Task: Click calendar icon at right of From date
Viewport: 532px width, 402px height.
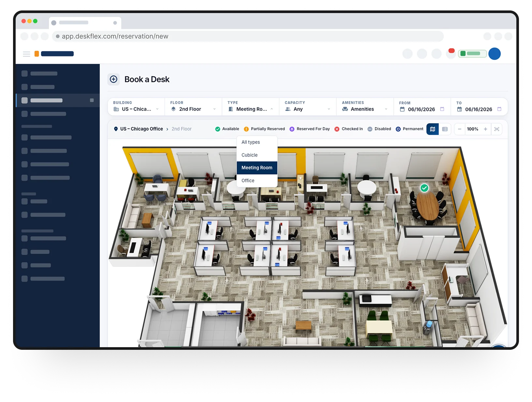Action: [x=442, y=109]
